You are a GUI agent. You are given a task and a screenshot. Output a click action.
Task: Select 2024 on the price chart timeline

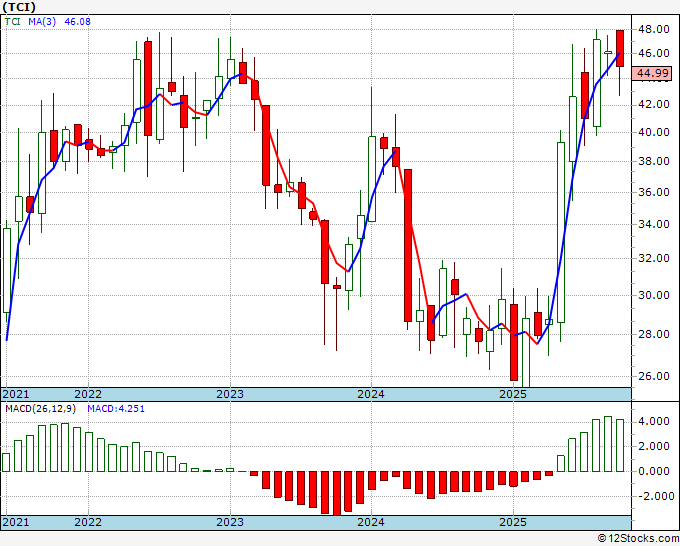371,394
